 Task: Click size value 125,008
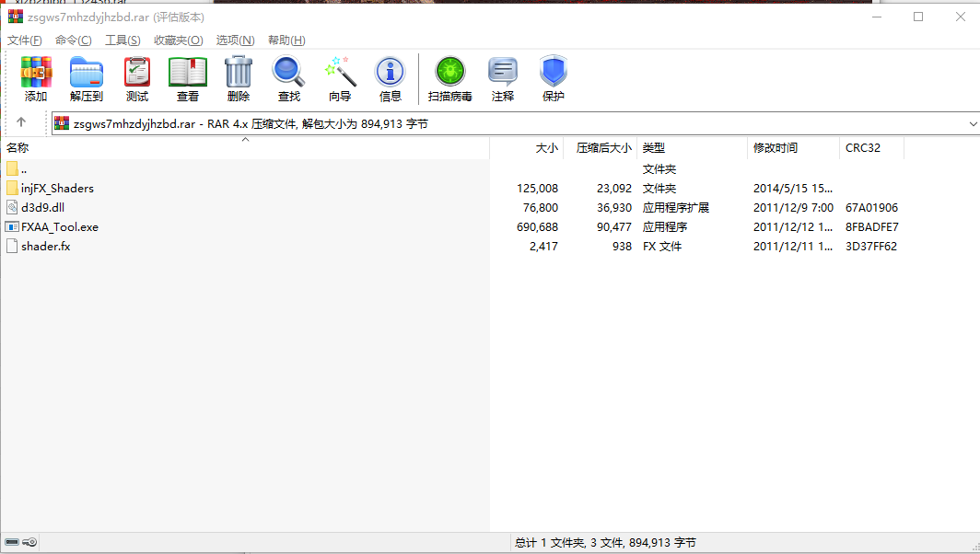tap(538, 188)
